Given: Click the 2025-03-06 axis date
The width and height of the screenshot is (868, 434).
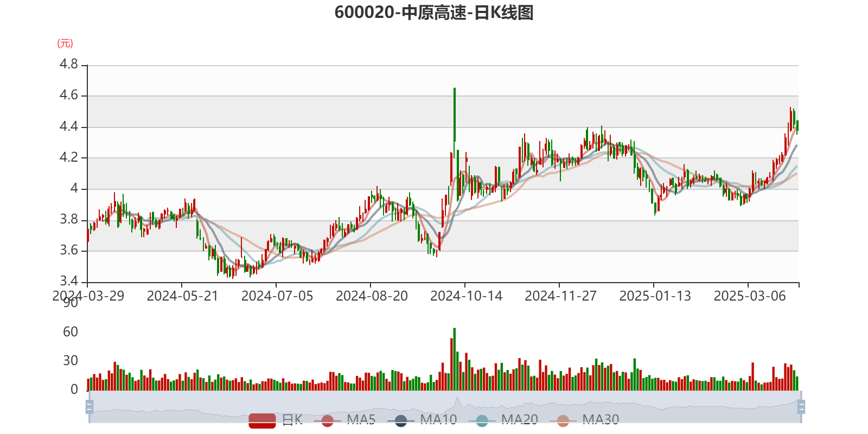Looking at the screenshot, I should [x=750, y=296].
